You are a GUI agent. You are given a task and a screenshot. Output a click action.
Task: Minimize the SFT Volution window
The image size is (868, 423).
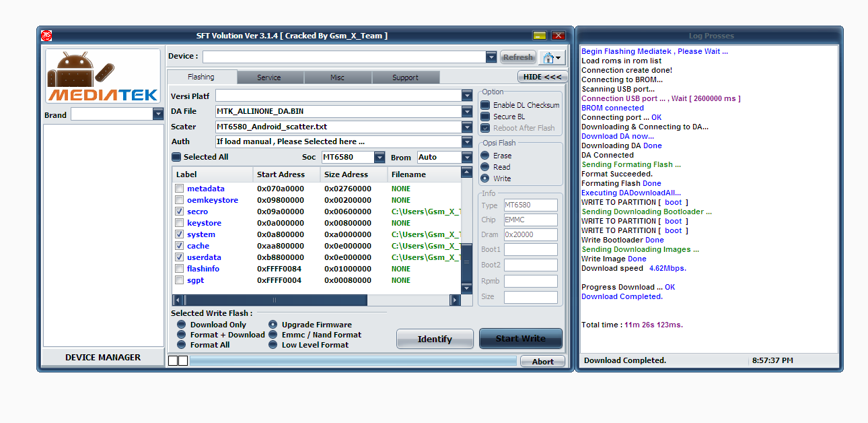540,36
